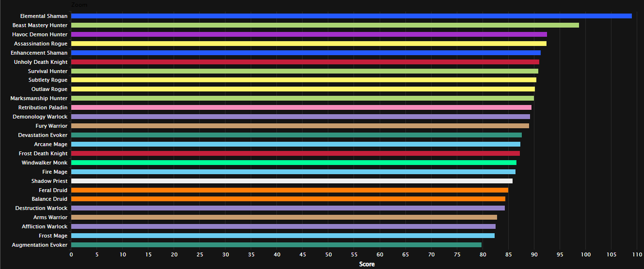Click the 100 tick on score axis
Image resolution: width=644 pixels, height=269 pixels.
586,255
